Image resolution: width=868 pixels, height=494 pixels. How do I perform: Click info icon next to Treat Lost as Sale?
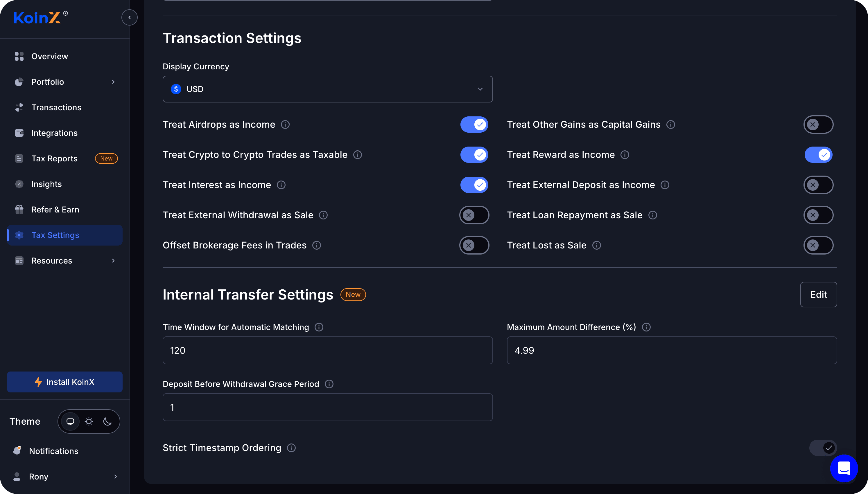596,245
